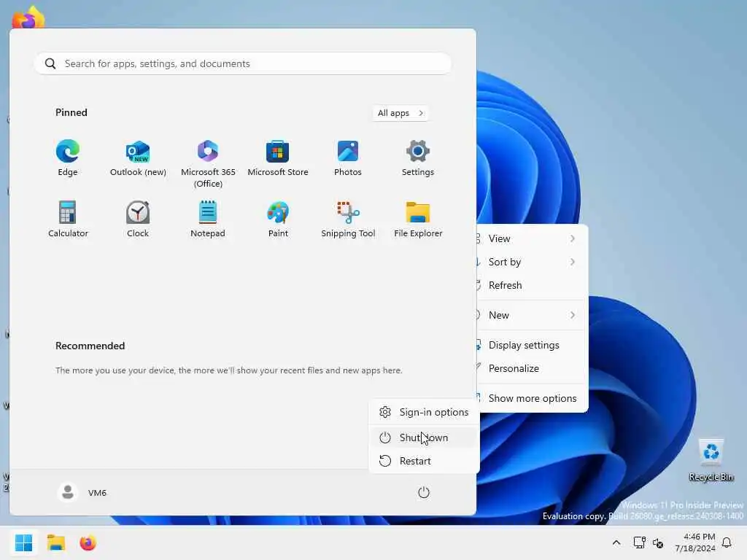The width and height of the screenshot is (747, 560).
Task: Expand the New submenu
Action: coord(532,315)
